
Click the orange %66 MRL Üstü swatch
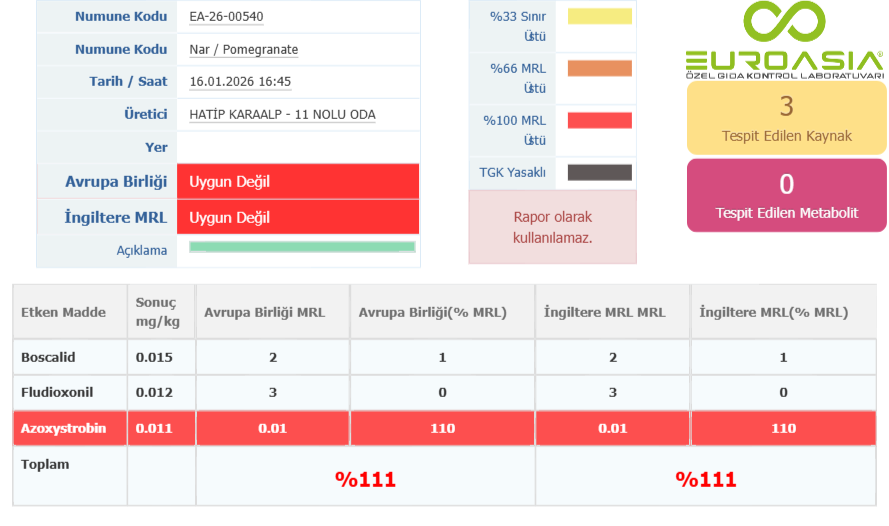599,68
